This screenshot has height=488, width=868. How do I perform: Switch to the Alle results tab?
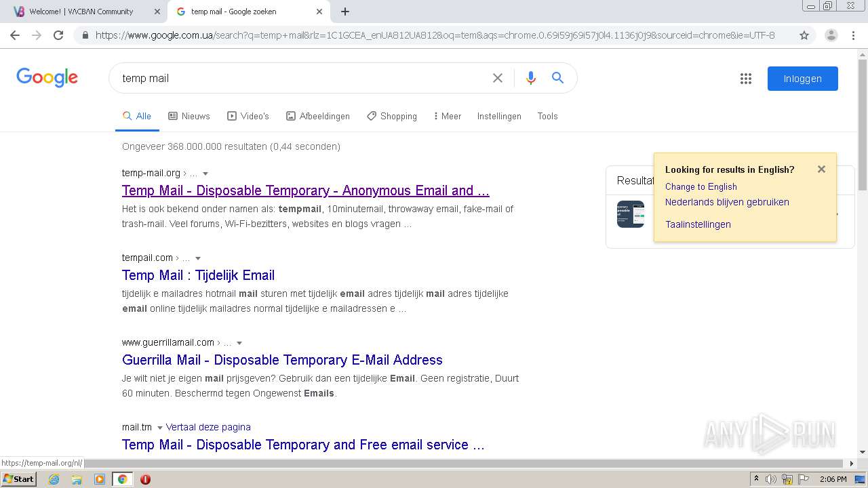(137, 116)
